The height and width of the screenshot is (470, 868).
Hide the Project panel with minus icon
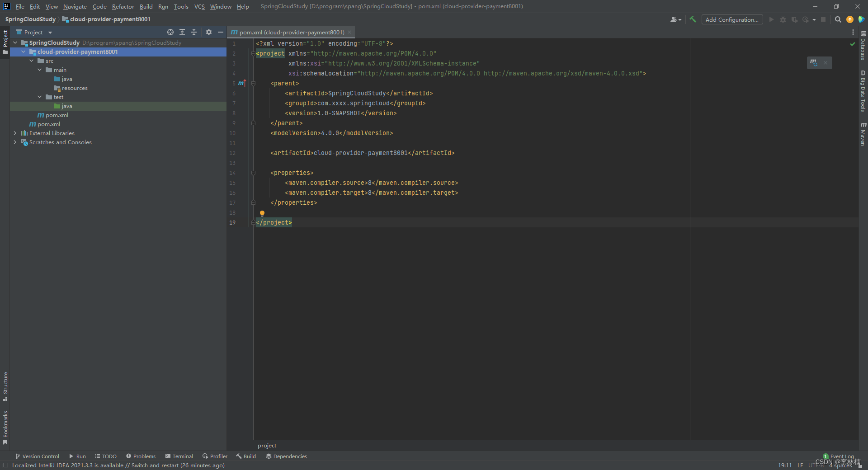click(221, 32)
